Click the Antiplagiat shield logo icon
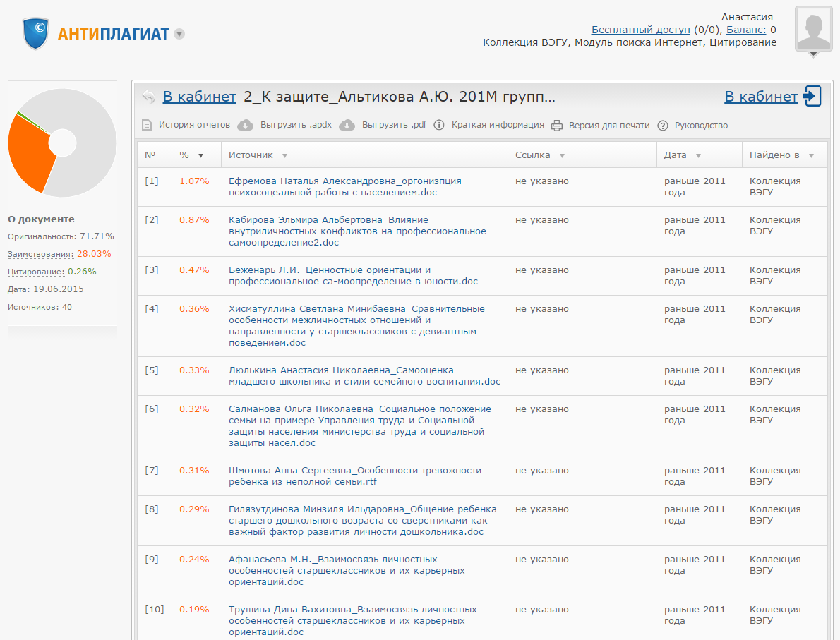 click(35, 33)
